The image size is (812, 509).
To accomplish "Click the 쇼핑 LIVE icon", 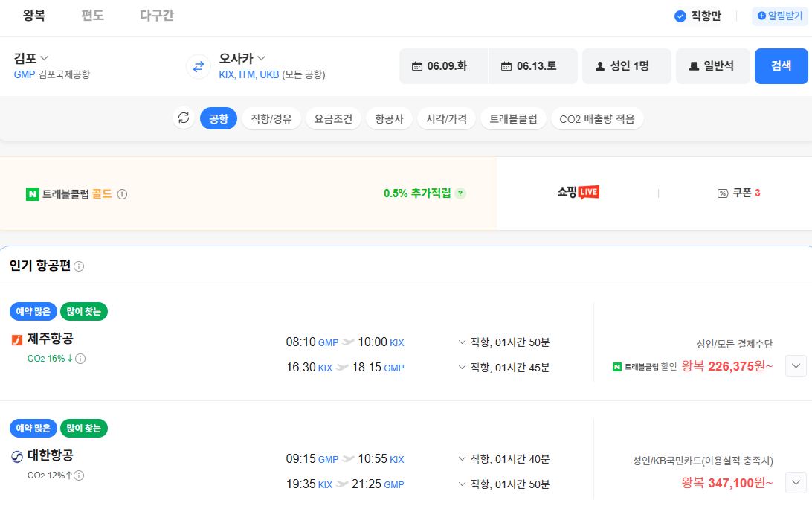I will tap(579, 193).
